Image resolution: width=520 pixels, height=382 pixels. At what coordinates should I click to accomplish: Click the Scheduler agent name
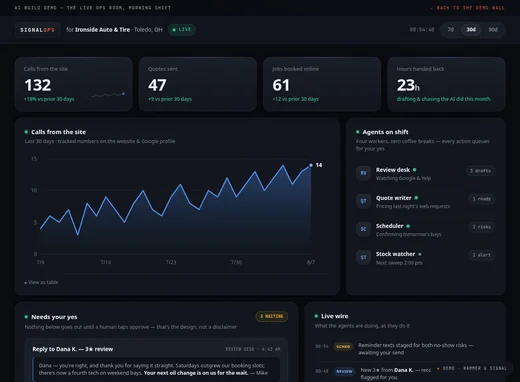point(390,226)
